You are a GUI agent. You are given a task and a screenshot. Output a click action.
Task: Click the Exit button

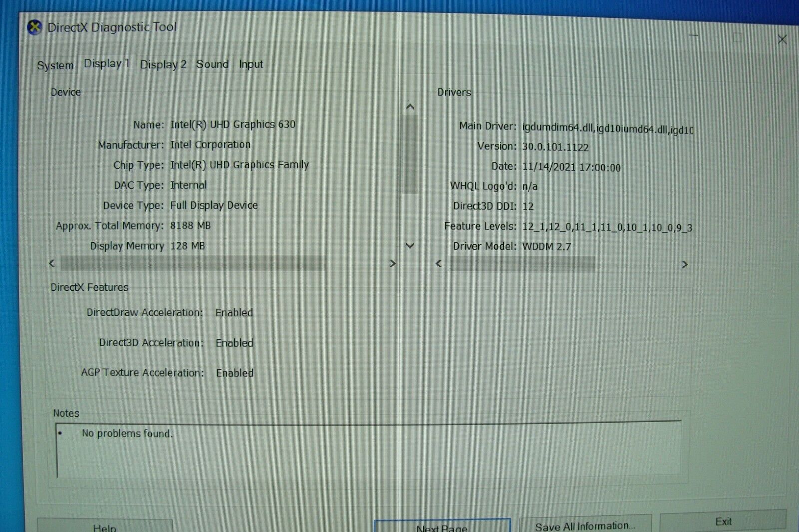coord(723,522)
